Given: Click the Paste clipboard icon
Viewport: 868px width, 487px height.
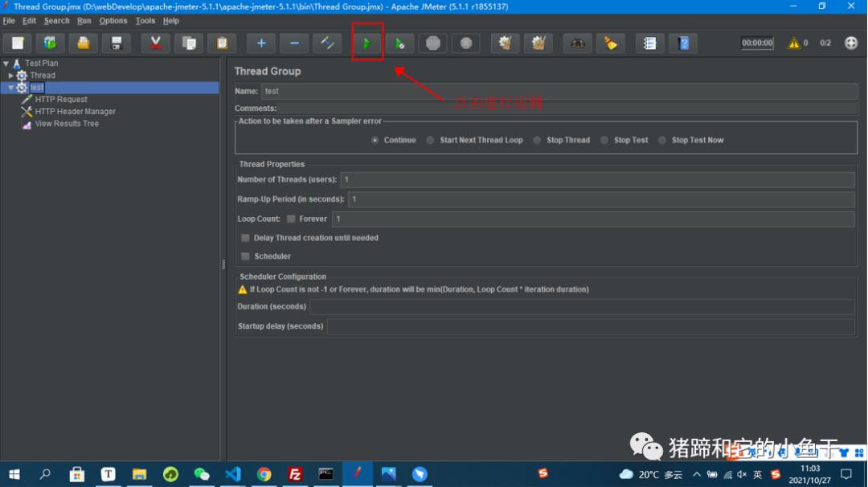Looking at the screenshot, I should 222,43.
